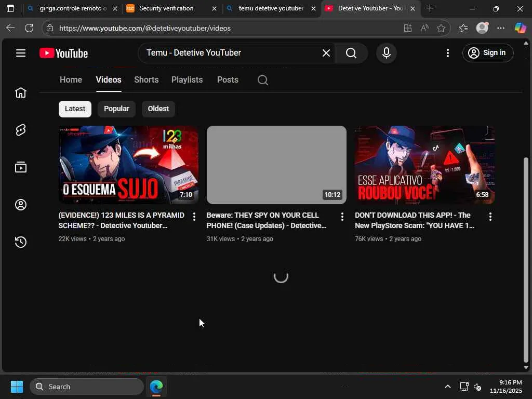Clear the search box with the X
532x399 pixels.
326,53
